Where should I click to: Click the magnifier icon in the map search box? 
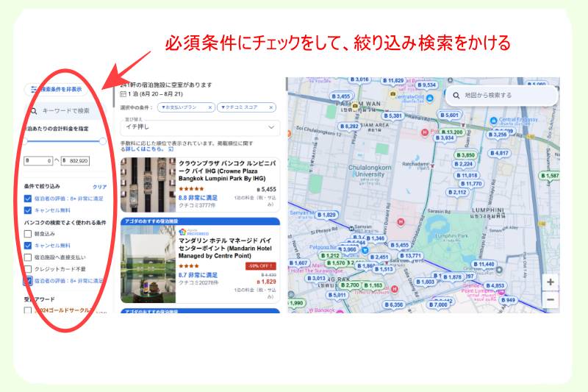click(x=456, y=96)
